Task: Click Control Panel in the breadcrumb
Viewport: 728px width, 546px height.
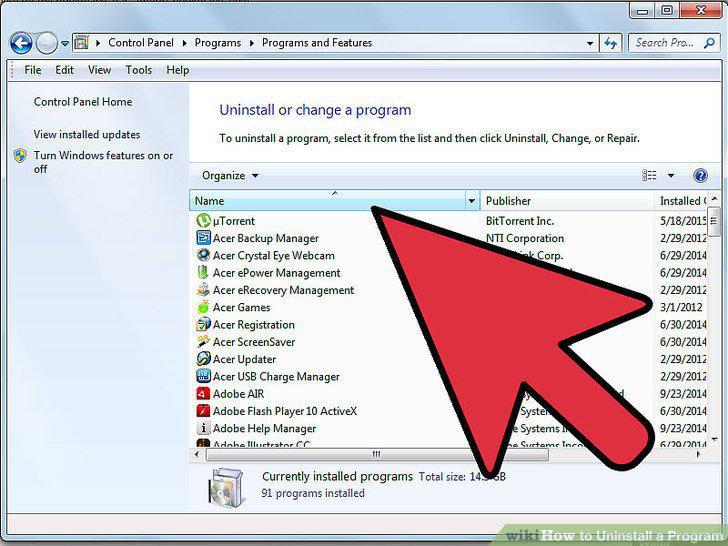Action: pyautogui.click(x=141, y=43)
